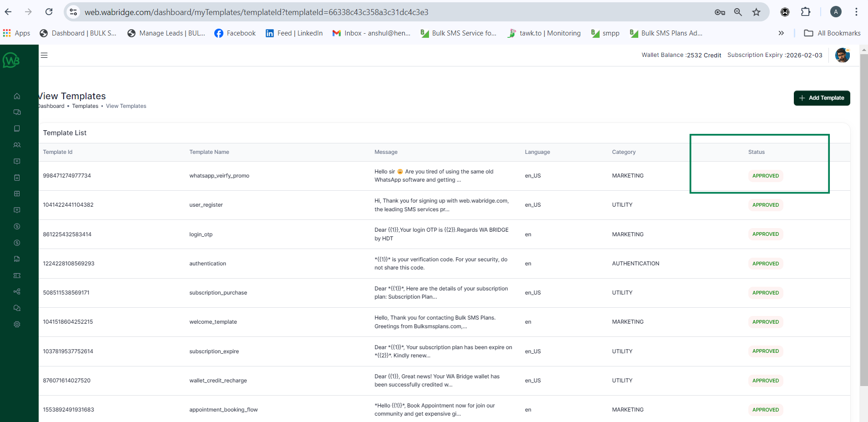868x422 pixels.
Task: Open the devices sidebar icon
Action: click(17, 112)
